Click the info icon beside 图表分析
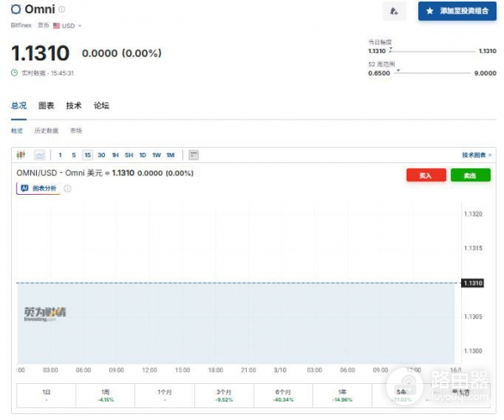The height and width of the screenshot is (420, 504). [x=68, y=188]
